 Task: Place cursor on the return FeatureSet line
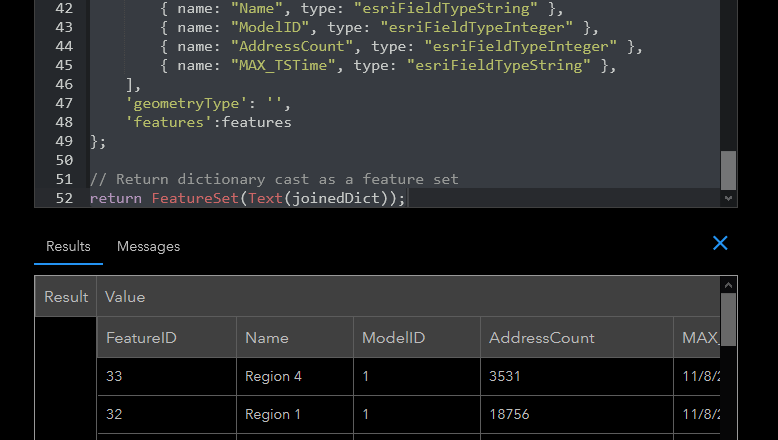tap(248, 198)
